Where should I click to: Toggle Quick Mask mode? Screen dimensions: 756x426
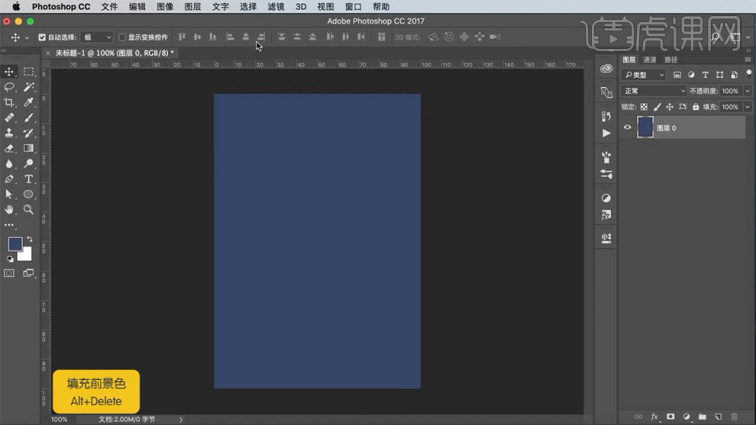9,273
